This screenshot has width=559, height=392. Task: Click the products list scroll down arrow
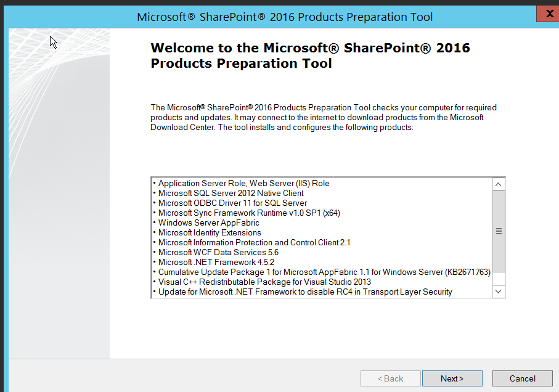pos(499,292)
